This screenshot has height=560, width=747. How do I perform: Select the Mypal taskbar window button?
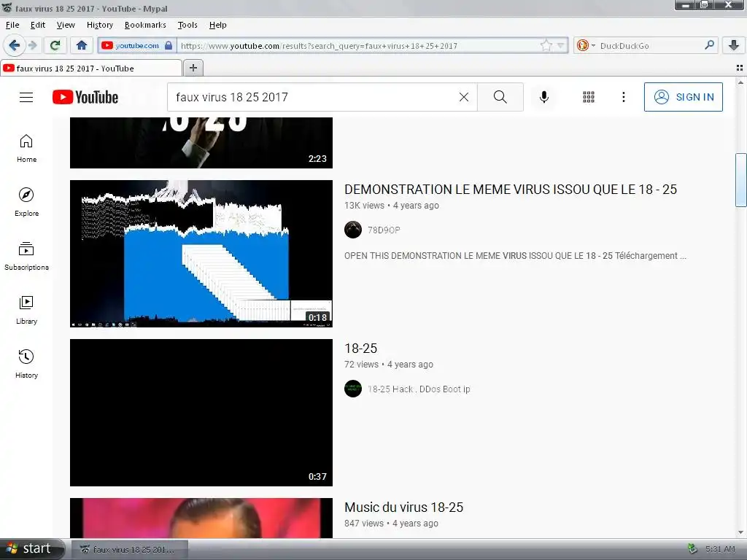click(x=130, y=550)
